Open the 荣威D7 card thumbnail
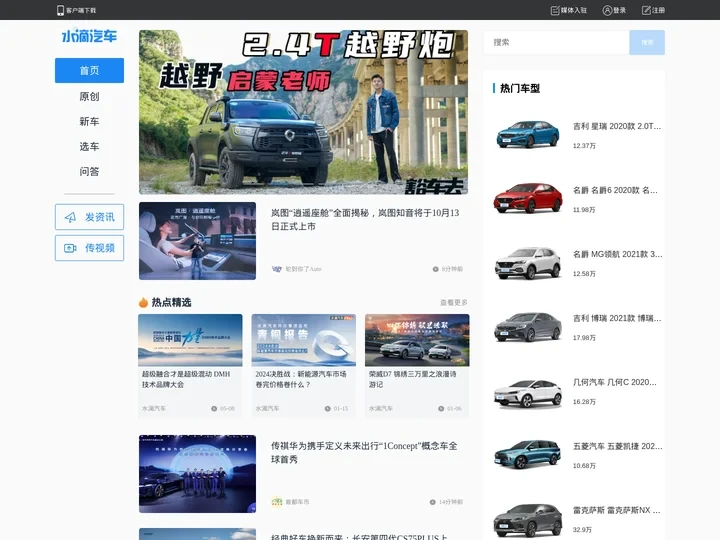Screen dimensions: 720x540 click(x=417, y=340)
